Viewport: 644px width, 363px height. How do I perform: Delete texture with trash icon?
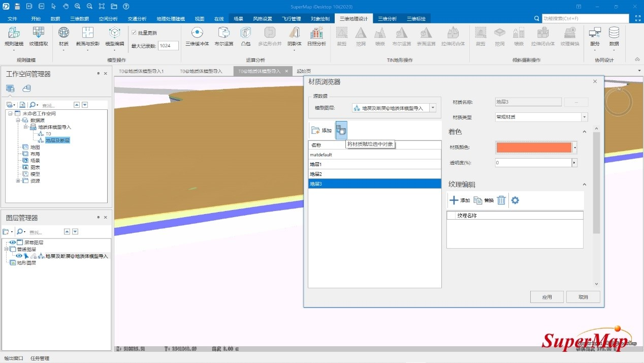[x=501, y=200]
